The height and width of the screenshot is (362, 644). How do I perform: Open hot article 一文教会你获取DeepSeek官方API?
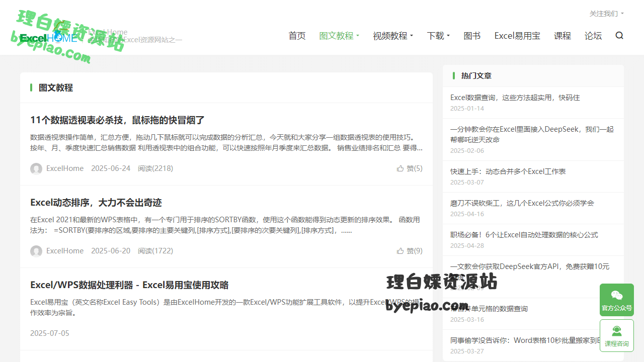point(530,271)
